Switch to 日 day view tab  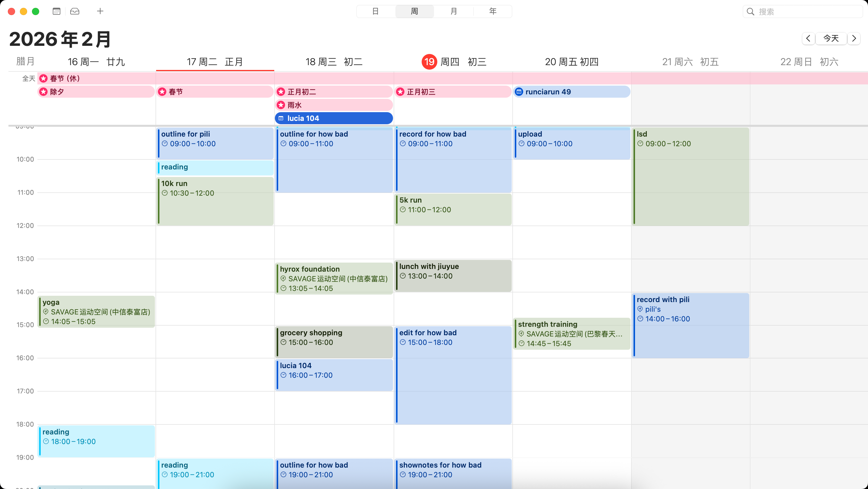pos(375,11)
